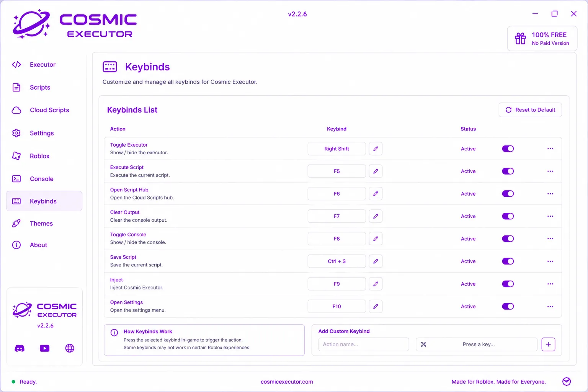Open the ellipsis menu for Clear Output
This screenshot has height=392, width=588.
(x=550, y=216)
